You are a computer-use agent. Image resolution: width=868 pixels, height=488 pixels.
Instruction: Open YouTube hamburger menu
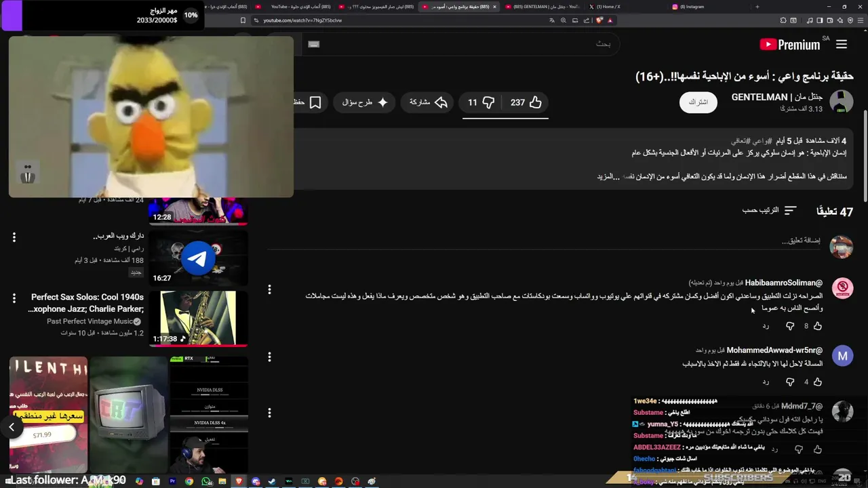[842, 44]
